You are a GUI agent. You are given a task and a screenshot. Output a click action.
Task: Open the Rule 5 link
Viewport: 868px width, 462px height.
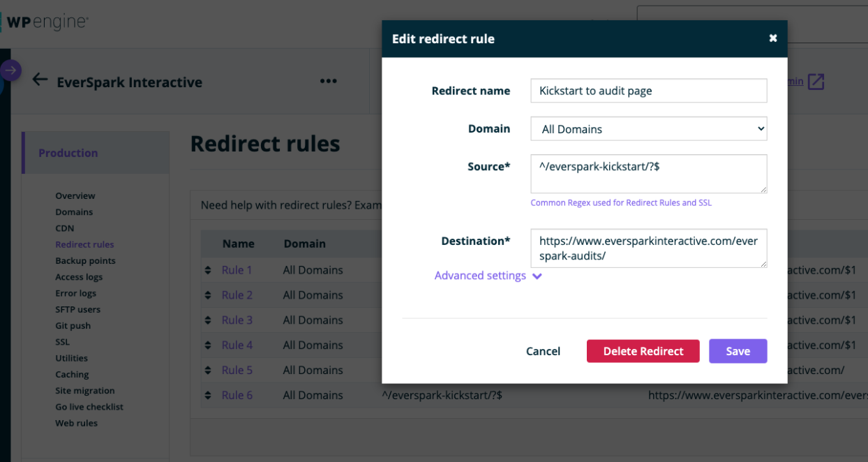[237, 371]
